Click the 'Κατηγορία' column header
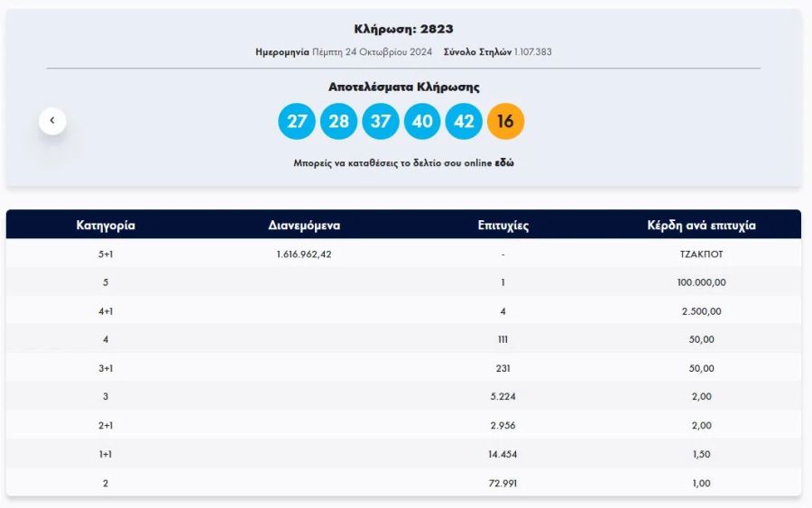This screenshot has height=508, width=812. coord(106,226)
